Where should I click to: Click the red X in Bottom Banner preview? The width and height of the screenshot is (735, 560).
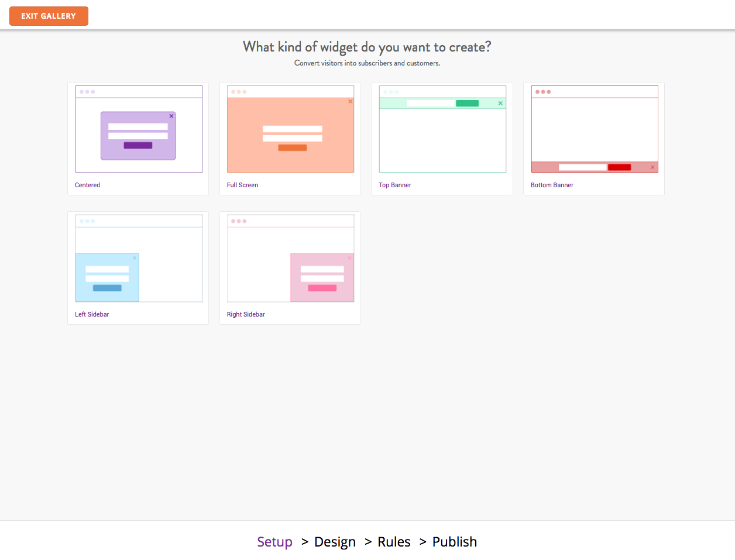(652, 167)
